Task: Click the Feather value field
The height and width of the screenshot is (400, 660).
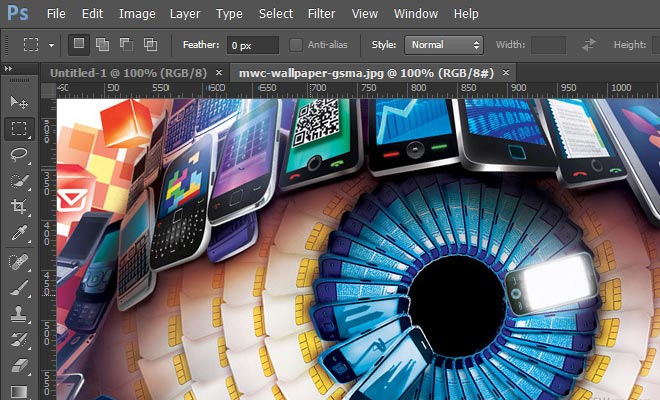Action: [253, 45]
